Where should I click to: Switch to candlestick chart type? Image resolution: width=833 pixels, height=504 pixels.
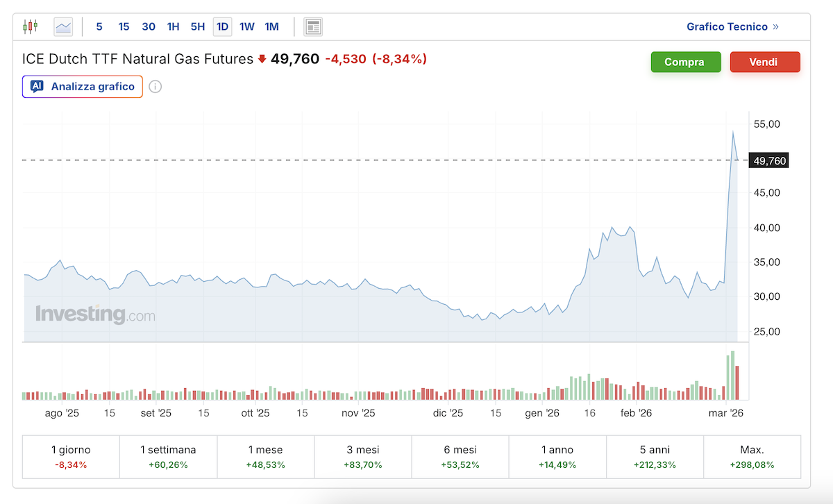30,27
